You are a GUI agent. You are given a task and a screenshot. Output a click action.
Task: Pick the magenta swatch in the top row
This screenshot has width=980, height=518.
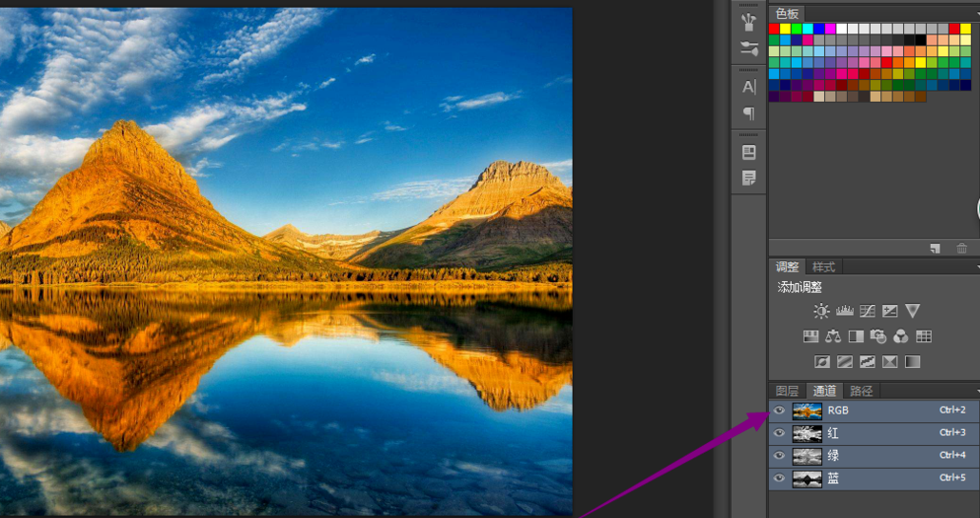click(830, 29)
